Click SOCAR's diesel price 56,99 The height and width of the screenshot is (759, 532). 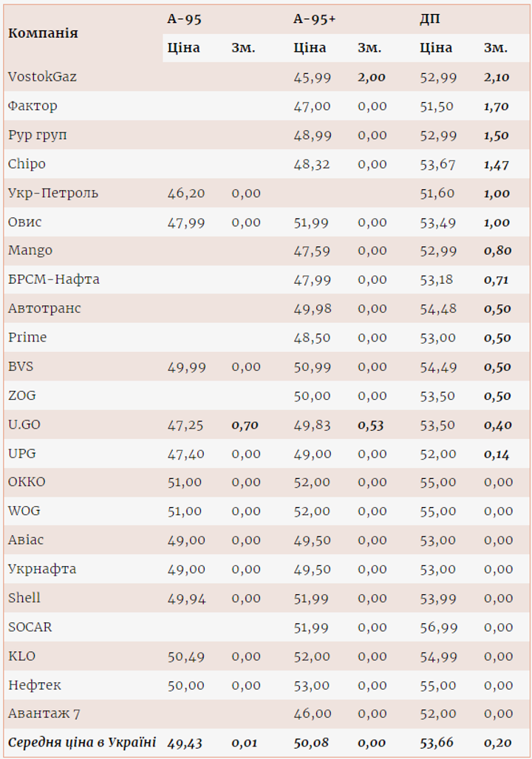[438, 627]
